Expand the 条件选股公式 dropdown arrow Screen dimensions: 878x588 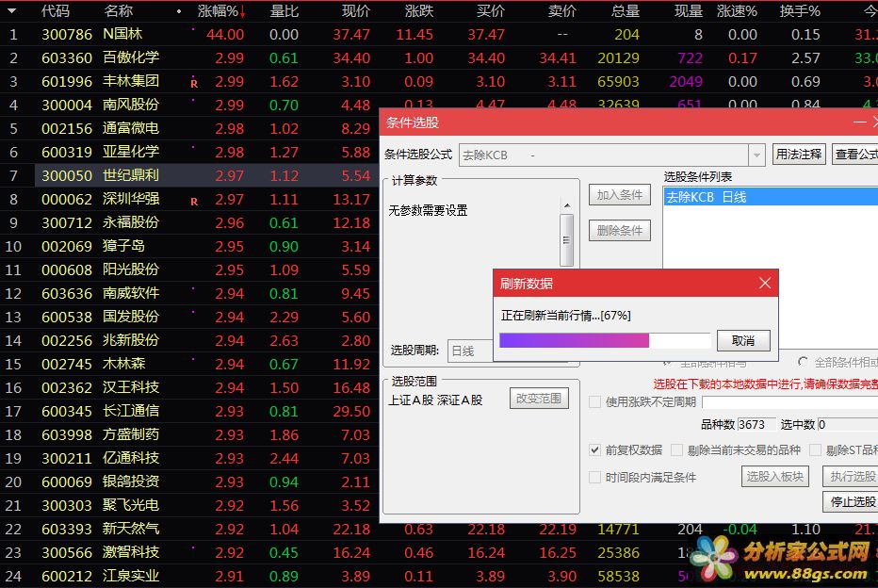(756, 155)
